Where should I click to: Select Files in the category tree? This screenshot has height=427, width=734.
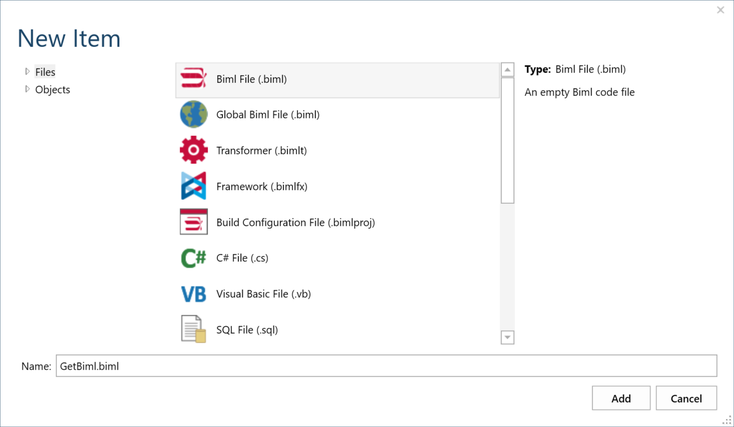[45, 72]
